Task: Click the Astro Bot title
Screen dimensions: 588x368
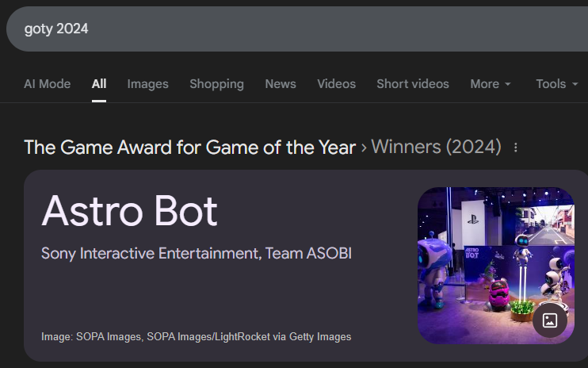Action: tap(129, 211)
